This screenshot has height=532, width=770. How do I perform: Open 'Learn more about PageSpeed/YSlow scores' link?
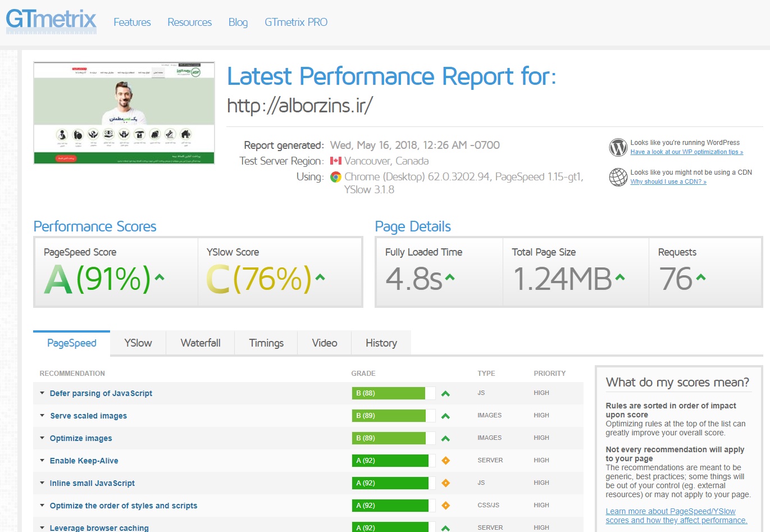tap(676, 516)
